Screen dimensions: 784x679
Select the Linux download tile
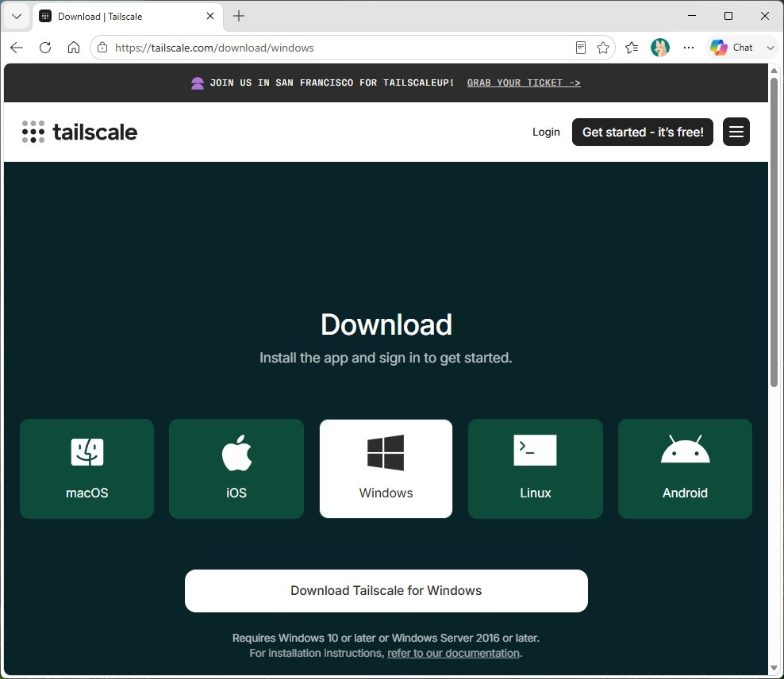(536, 469)
